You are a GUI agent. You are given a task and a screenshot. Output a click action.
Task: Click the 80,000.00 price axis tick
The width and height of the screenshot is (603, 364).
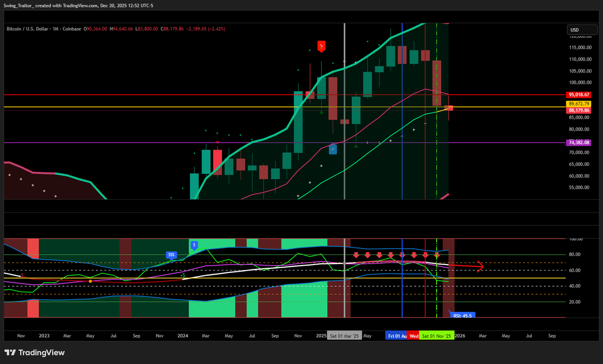coord(579,130)
